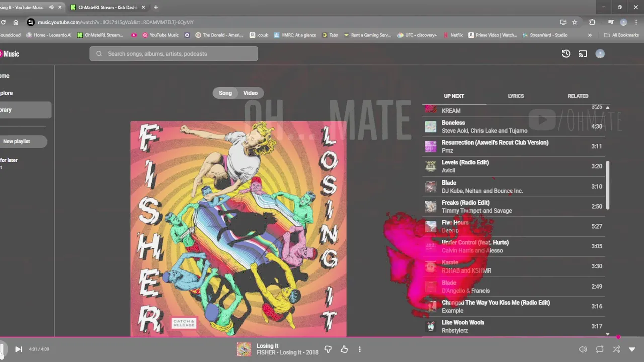Go to browser home page
644x362 pixels.
pos(16,22)
